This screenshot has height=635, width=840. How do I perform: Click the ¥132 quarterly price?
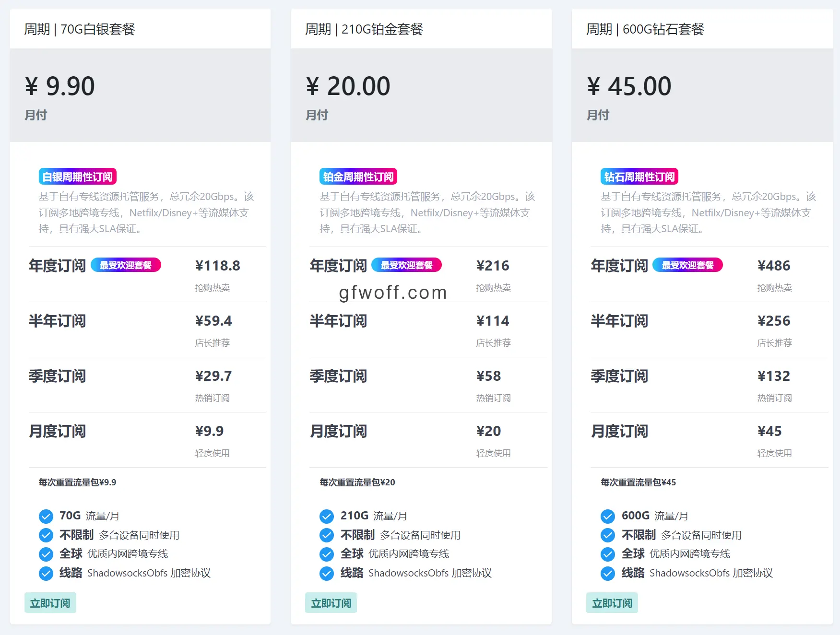[x=774, y=376]
